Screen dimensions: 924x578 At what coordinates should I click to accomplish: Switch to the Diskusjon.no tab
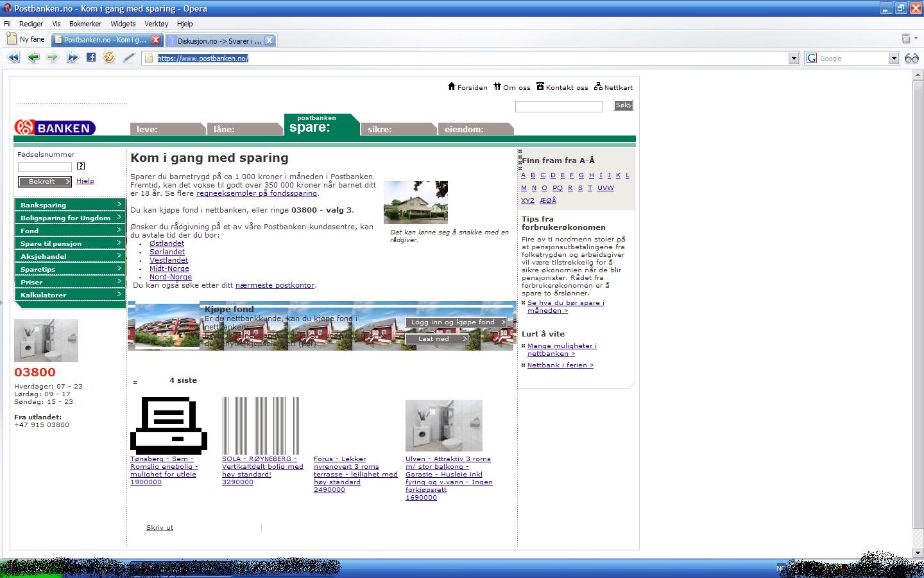pos(219,40)
